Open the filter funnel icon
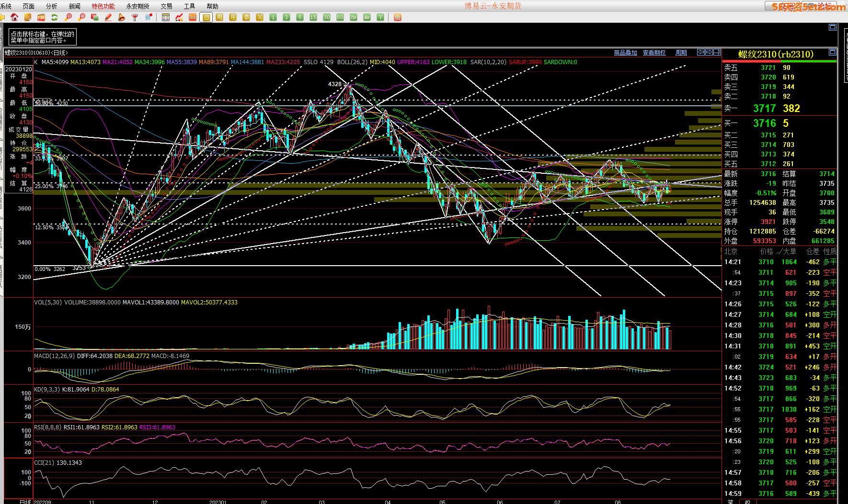Image resolution: width=848 pixels, height=504 pixels. (x=135, y=17)
